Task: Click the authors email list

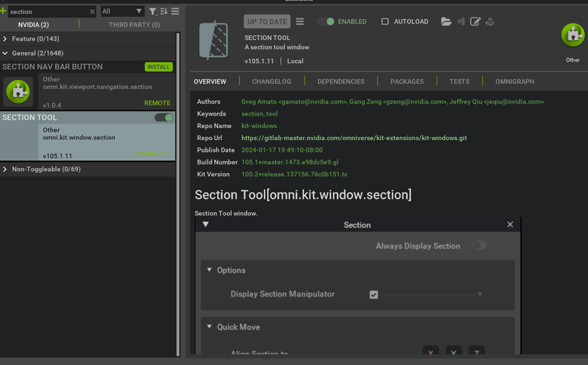Action: click(393, 102)
